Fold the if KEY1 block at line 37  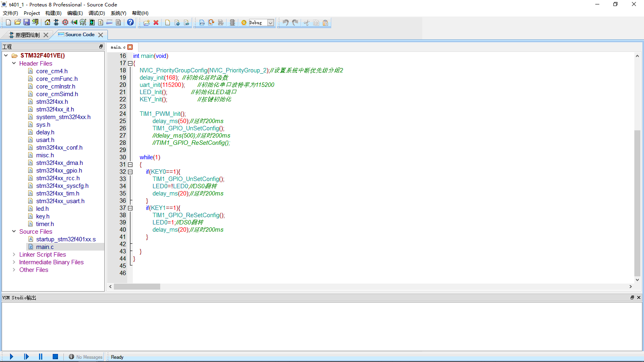coord(130,208)
